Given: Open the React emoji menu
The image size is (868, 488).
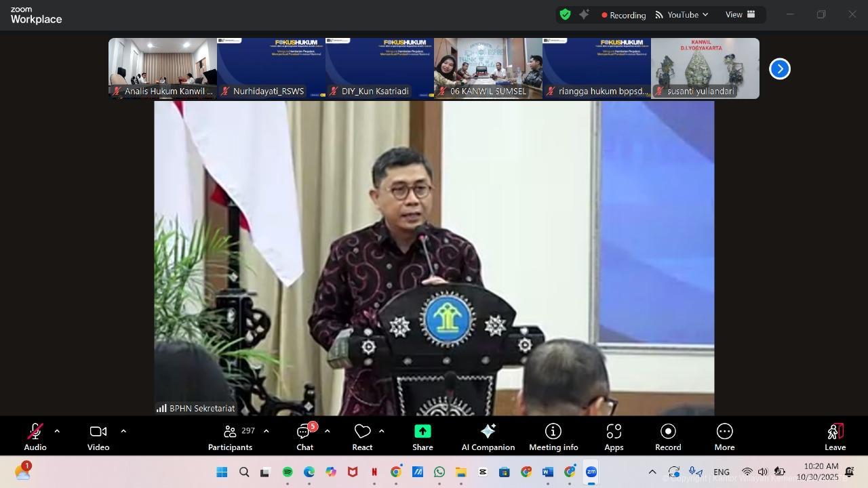Looking at the screenshot, I should pos(362,436).
